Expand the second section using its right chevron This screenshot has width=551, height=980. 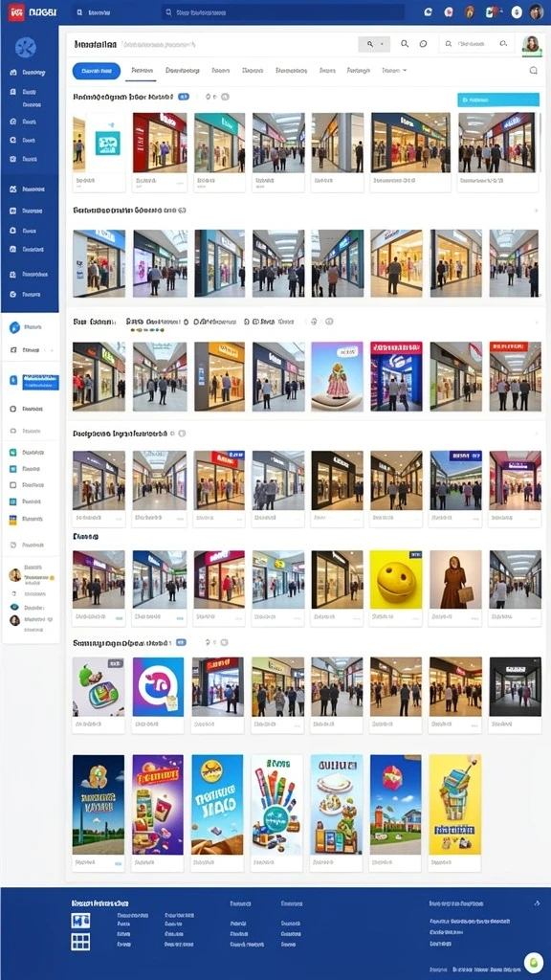(x=536, y=211)
